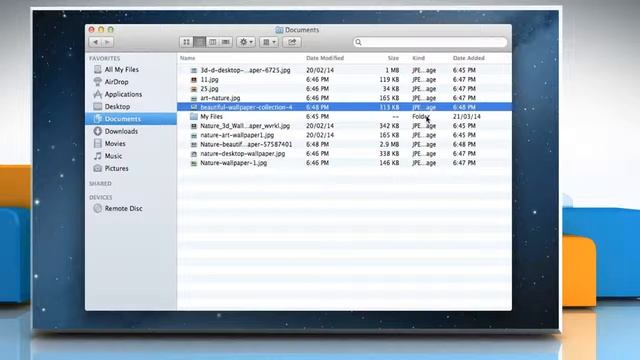Click the 25.jpg thumbnail icon
This screenshot has width=640, height=360.
click(194, 89)
